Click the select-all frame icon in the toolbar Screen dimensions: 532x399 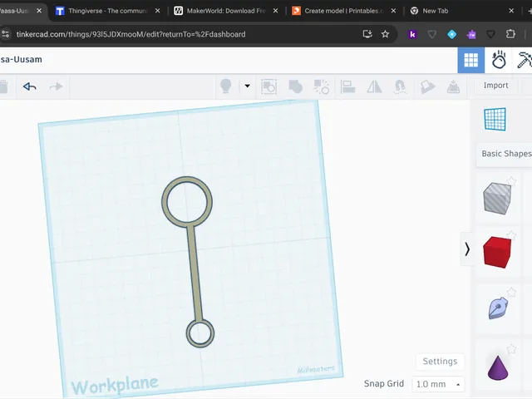[268, 86]
